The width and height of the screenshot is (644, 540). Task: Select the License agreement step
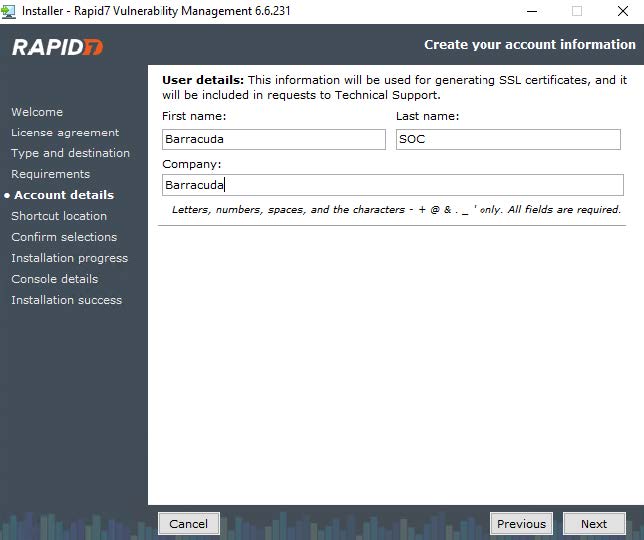click(65, 133)
